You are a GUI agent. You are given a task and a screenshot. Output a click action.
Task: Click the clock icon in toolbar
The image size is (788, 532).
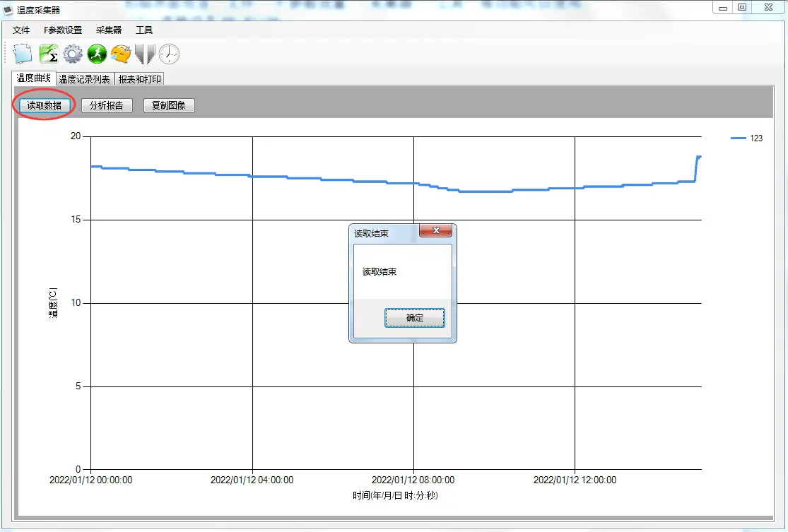169,54
